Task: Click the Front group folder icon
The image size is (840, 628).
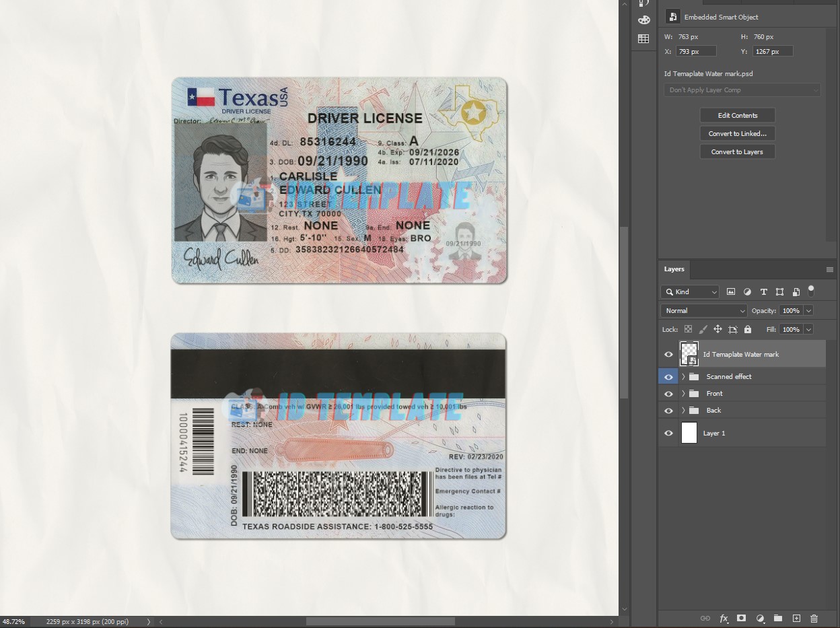Action: click(x=694, y=393)
